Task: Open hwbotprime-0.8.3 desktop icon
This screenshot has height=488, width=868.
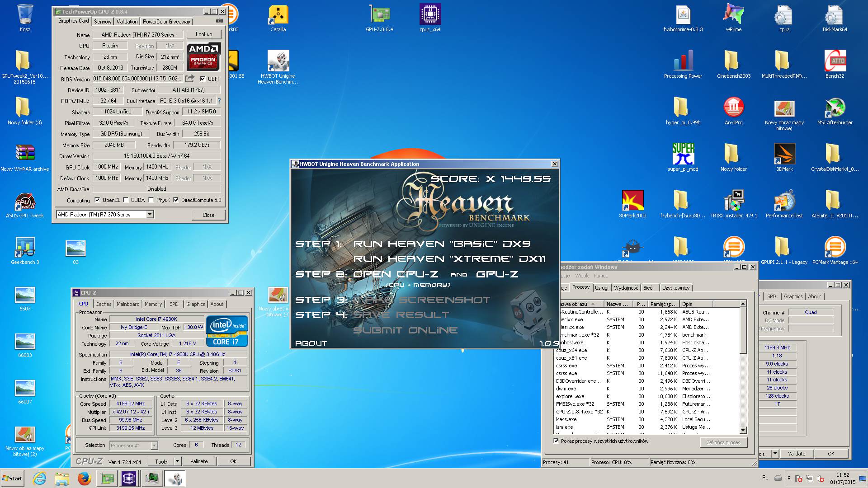Action: pyautogui.click(x=683, y=18)
